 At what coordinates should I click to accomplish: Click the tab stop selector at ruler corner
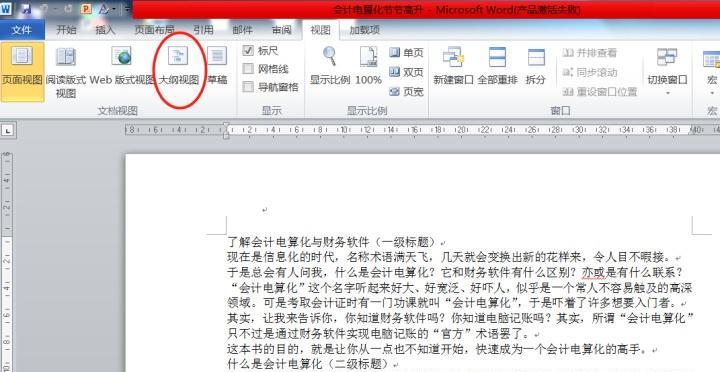(x=8, y=131)
